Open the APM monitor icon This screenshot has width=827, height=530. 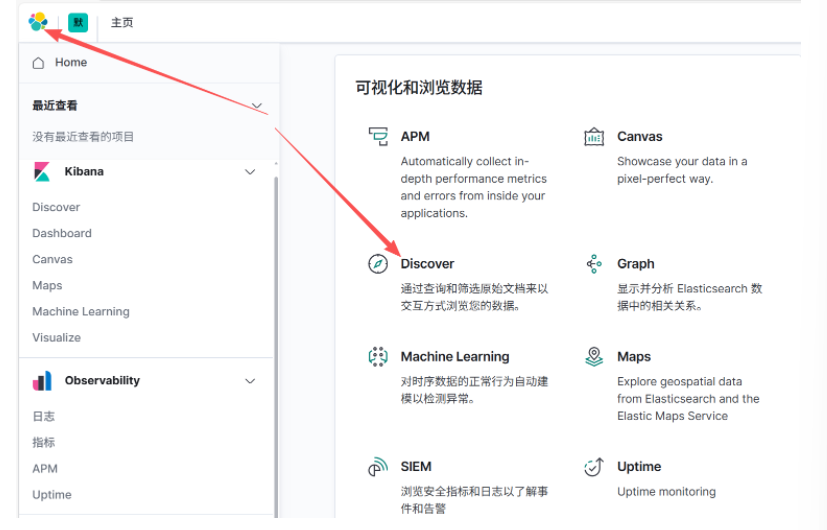point(378,137)
